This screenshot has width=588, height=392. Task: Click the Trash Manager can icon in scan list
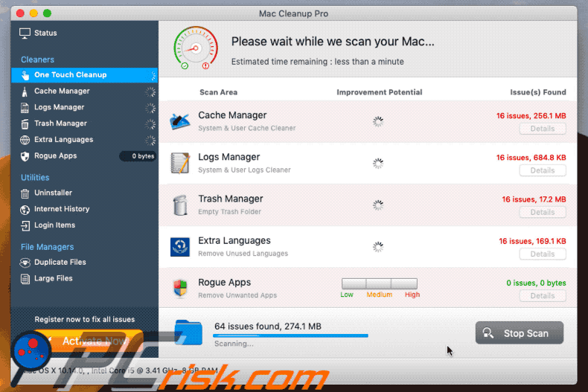(180, 205)
